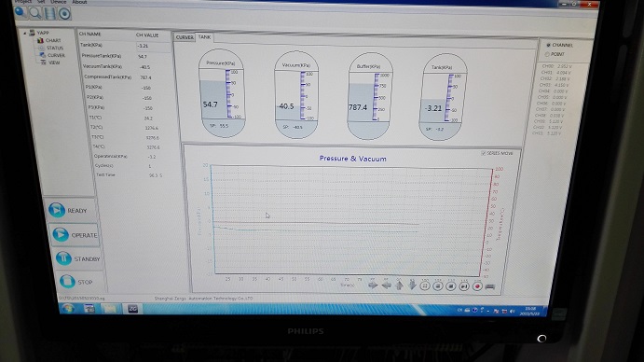Click the red record chart button
This screenshot has height=362, width=644.
click(477, 286)
